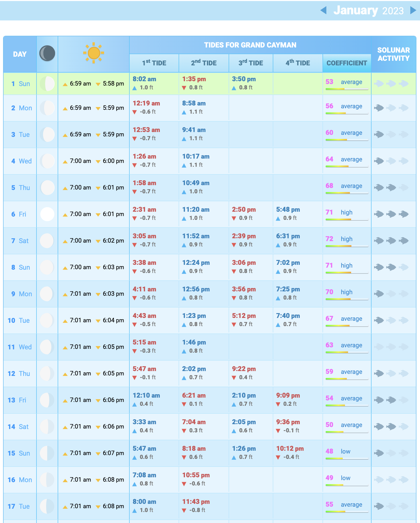This screenshot has height=523, width=420.
Task: Click coefficient bar for 15 Sun (48 low)
Action: coord(347,458)
